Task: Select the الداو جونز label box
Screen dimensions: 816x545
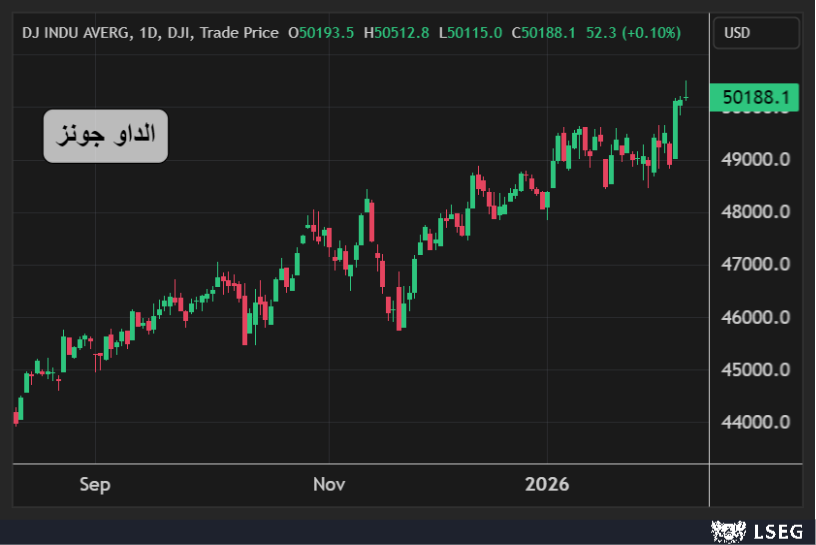Action: 105,135
